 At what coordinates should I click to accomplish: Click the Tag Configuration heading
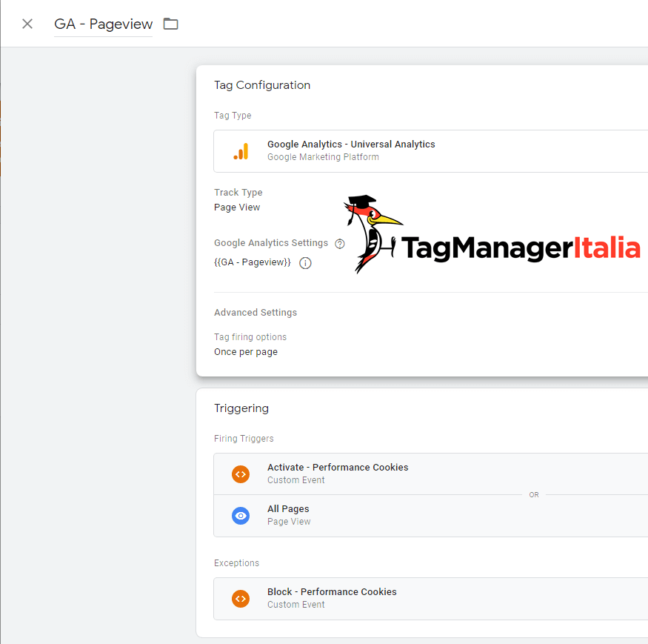click(262, 85)
